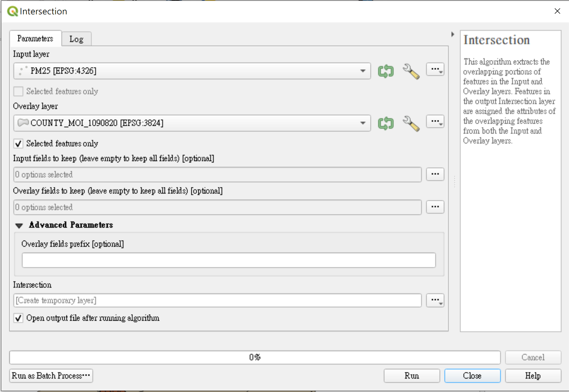Open Help for the Intersection algorithm
Screen dimensions: 569x392
(x=533, y=376)
